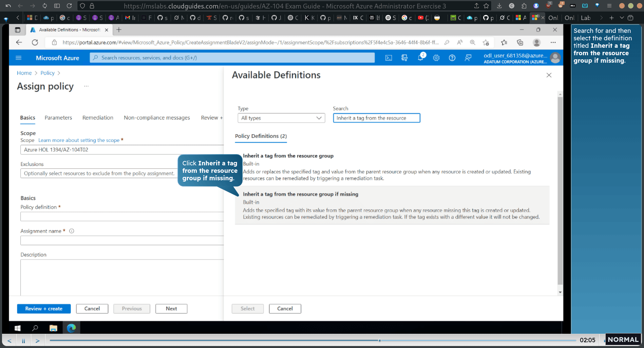Screen dimensions: 644x348
Task: Open the Type dropdown showing All types
Action: (281, 118)
